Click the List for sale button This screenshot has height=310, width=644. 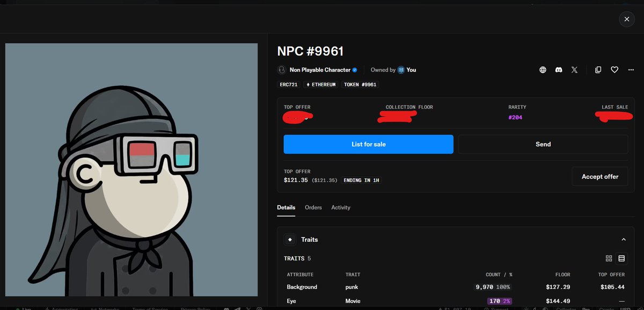369,144
